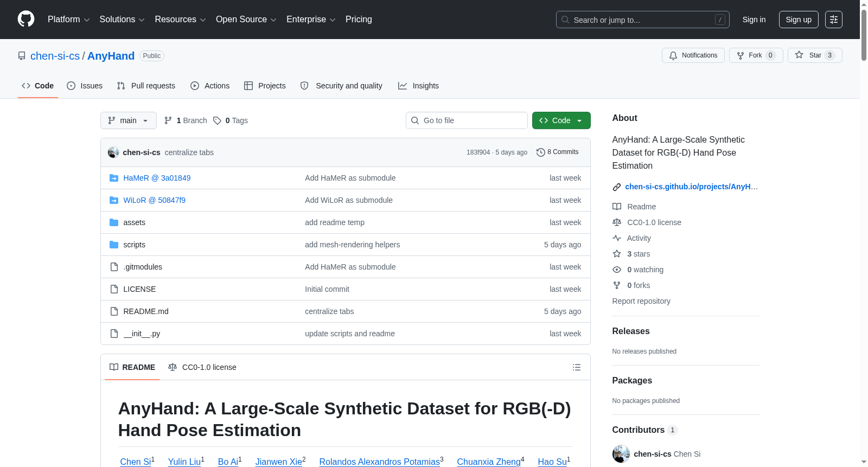Expand the Solutions menu
This screenshot has width=868, height=467.
(x=122, y=20)
